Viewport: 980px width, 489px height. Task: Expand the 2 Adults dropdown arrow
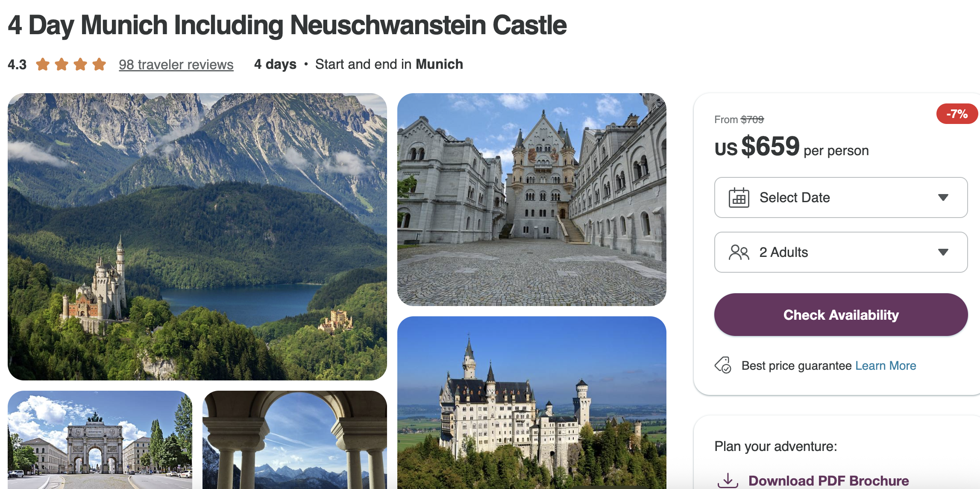point(943,252)
